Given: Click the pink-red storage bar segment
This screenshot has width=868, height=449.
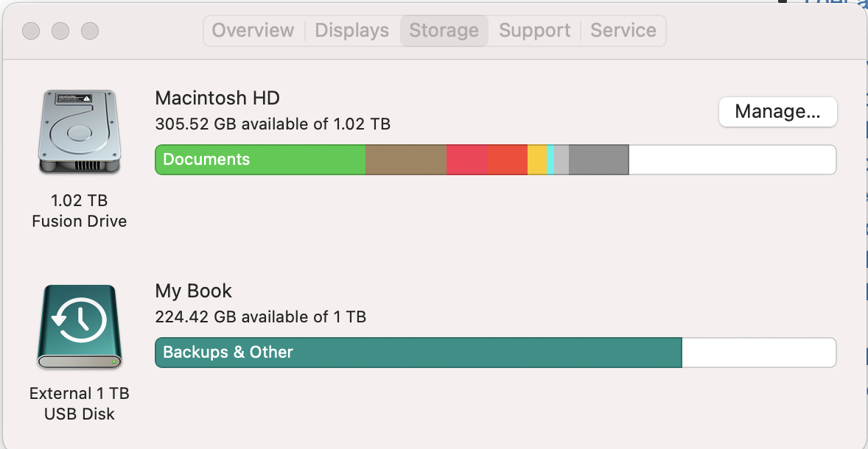Looking at the screenshot, I should click(x=467, y=160).
